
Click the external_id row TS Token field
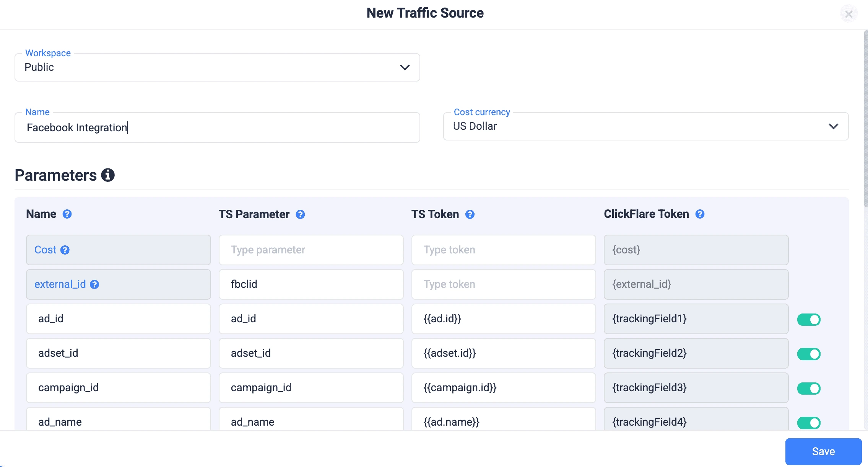click(x=504, y=284)
